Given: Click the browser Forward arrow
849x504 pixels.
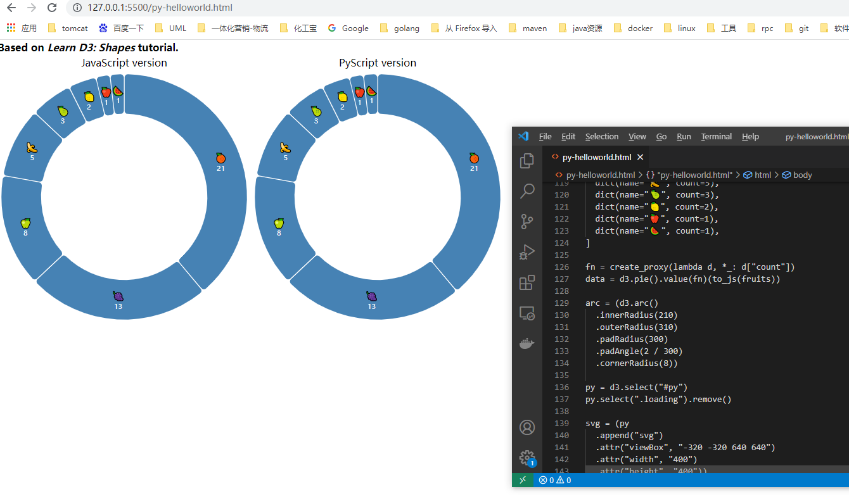Looking at the screenshot, I should click(32, 8).
